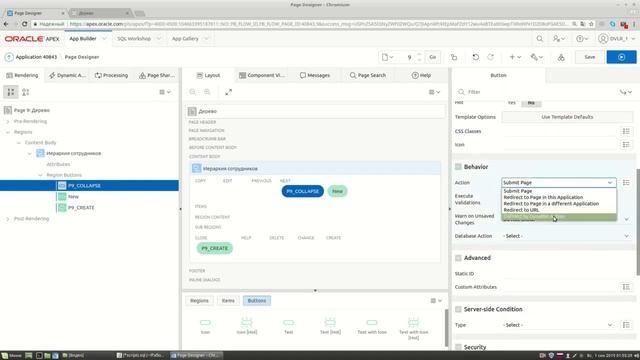The width and height of the screenshot is (640, 360).
Task: Open the page selector document dropdown
Action: tap(387, 57)
